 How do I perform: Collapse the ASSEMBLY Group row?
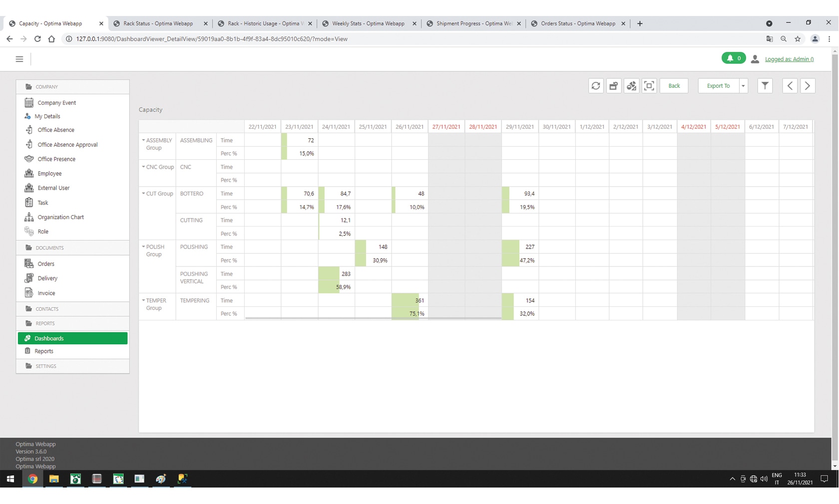(x=143, y=140)
